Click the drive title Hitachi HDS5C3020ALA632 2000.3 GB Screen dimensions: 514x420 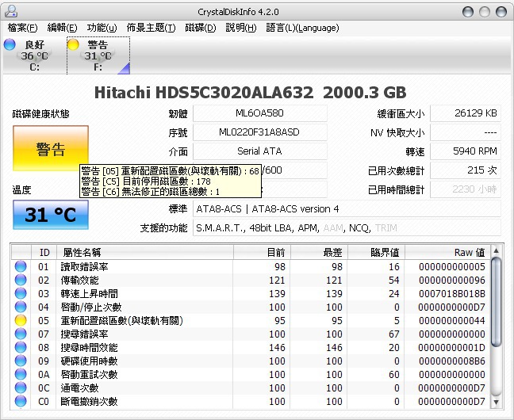coord(251,93)
